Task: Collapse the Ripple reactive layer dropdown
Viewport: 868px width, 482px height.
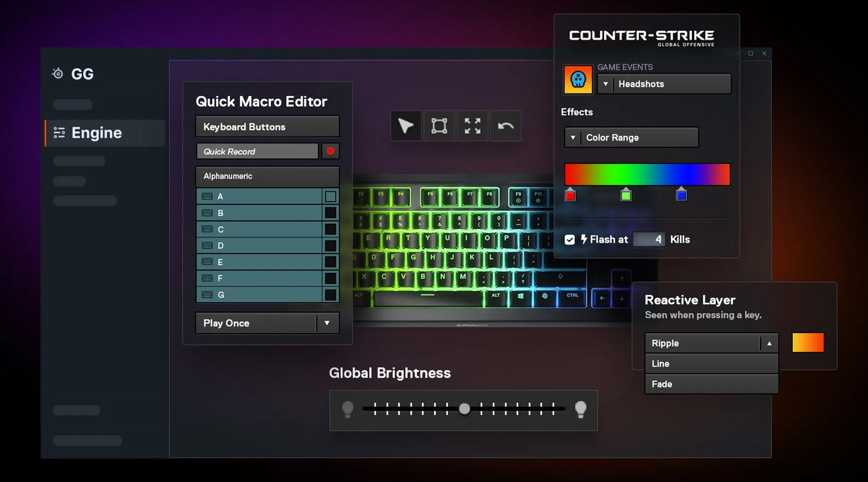Action: [x=769, y=343]
